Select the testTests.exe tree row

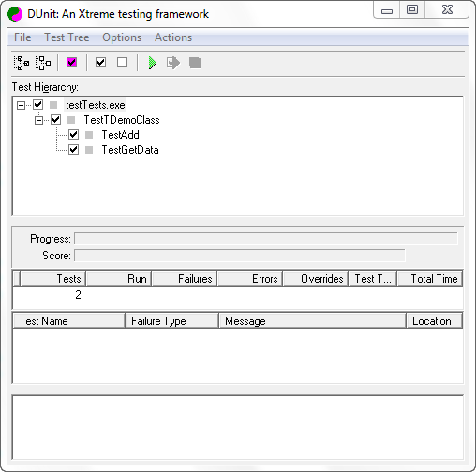pos(96,105)
